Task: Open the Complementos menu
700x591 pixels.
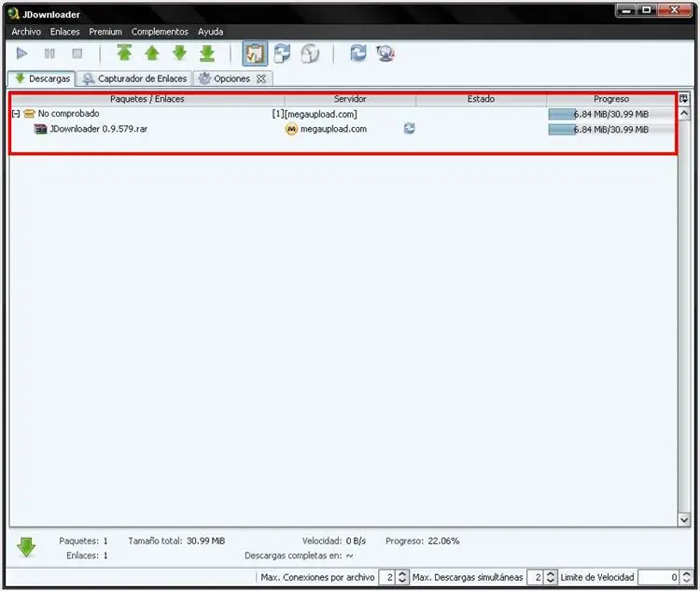Action: (x=160, y=32)
